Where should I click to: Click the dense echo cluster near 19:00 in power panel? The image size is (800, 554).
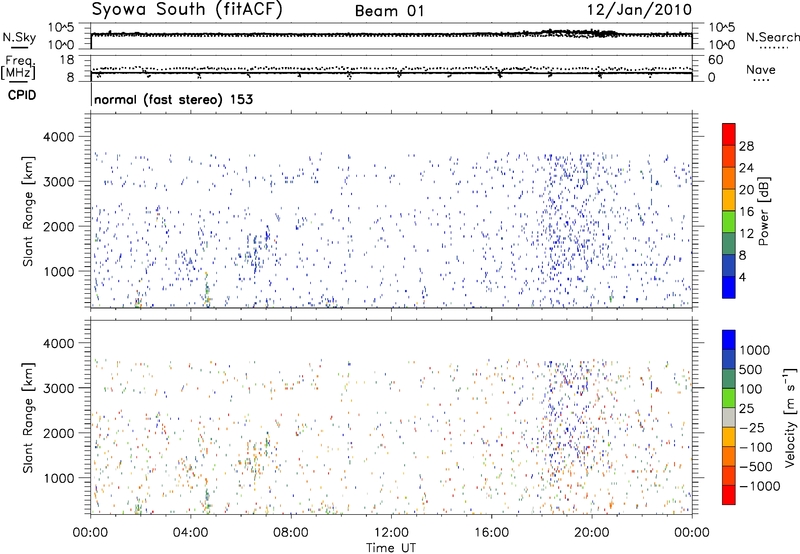point(571,219)
